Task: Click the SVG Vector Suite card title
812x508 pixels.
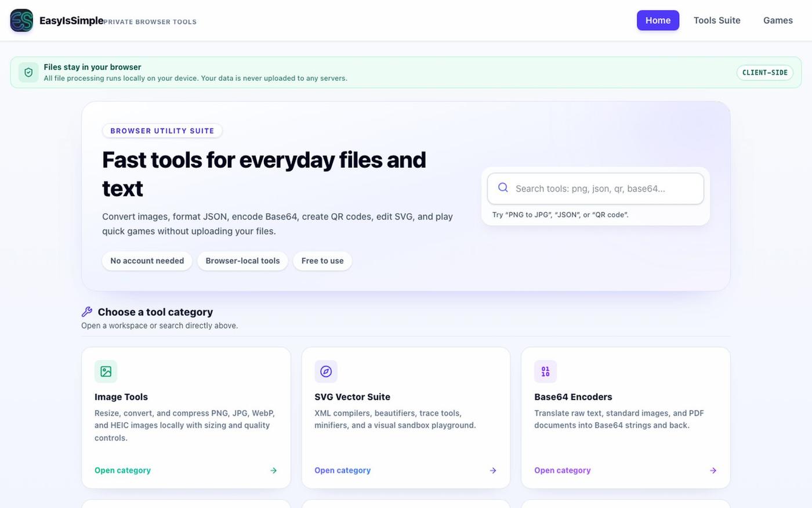Action: 352,397
